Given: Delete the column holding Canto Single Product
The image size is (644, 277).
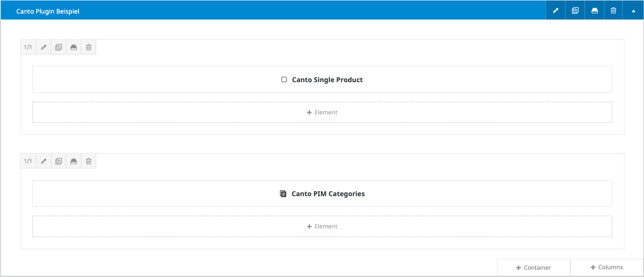Looking at the screenshot, I should pyautogui.click(x=88, y=47).
